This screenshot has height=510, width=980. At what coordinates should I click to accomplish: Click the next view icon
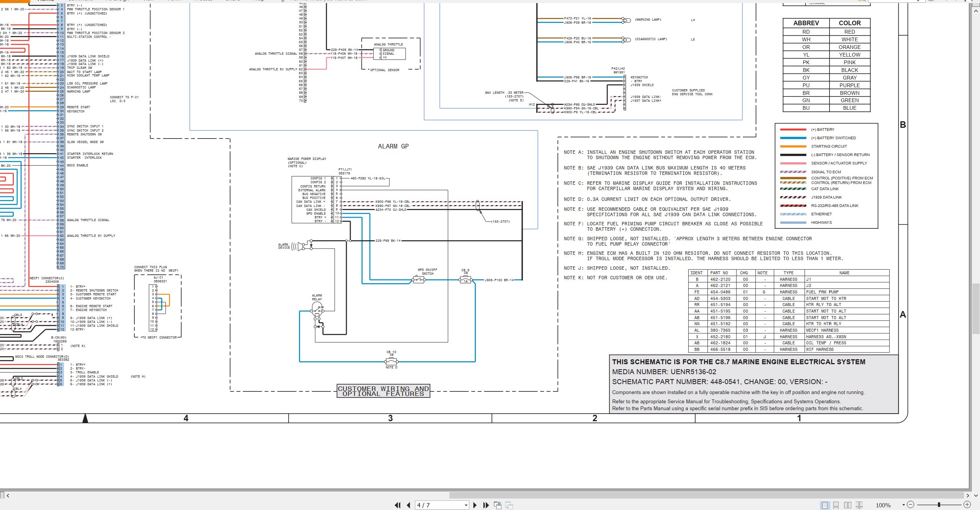[509, 505]
